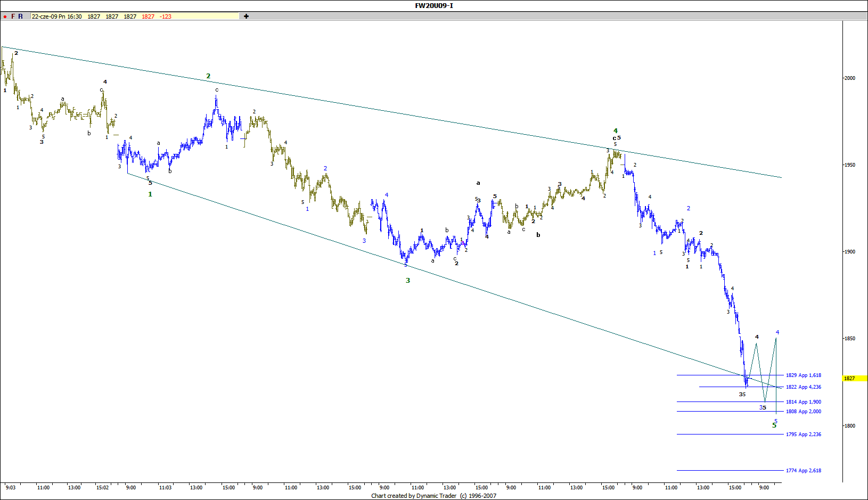Click the FW20U09-I chart title
868x500 pixels.
pos(434,5)
